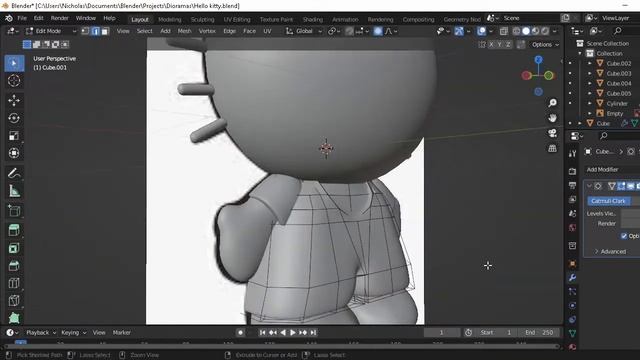The height and width of the screenshot is (360, 640).
Task: Select the Select Box tool
Action: 14,63
